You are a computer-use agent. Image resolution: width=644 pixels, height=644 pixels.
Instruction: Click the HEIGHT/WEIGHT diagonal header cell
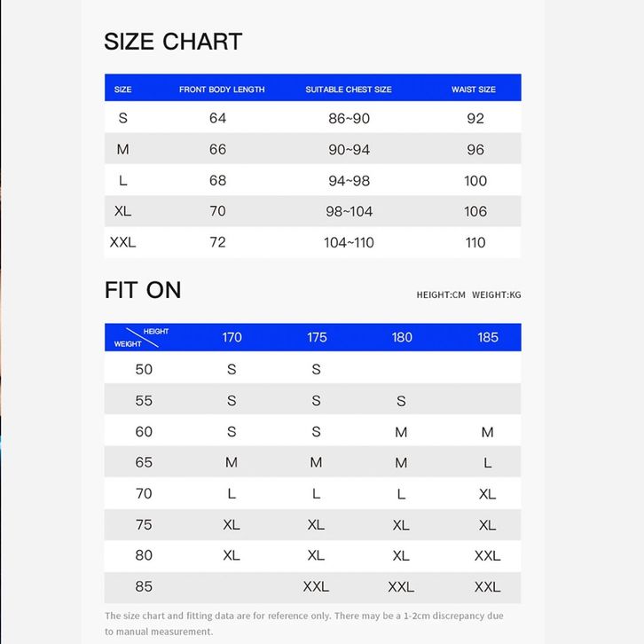pos(142,337)
